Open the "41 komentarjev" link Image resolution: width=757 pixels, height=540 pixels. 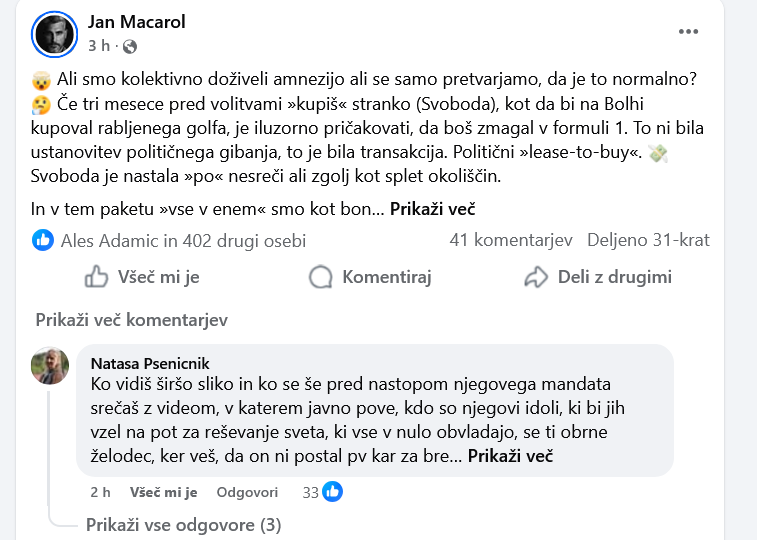(x=510, y=240)
